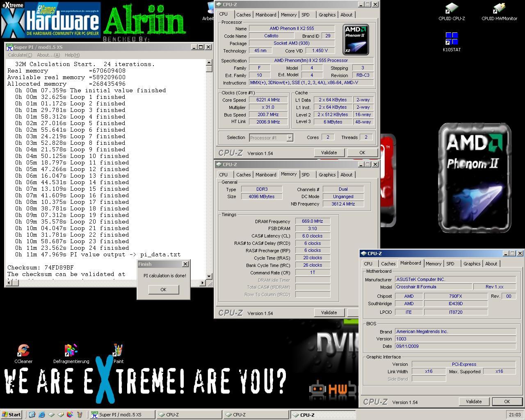This screenshot has height=420, width=525.
Task: Open the CPUID CPU-Z desktop shortcut
Action: [x=452, y=11]
